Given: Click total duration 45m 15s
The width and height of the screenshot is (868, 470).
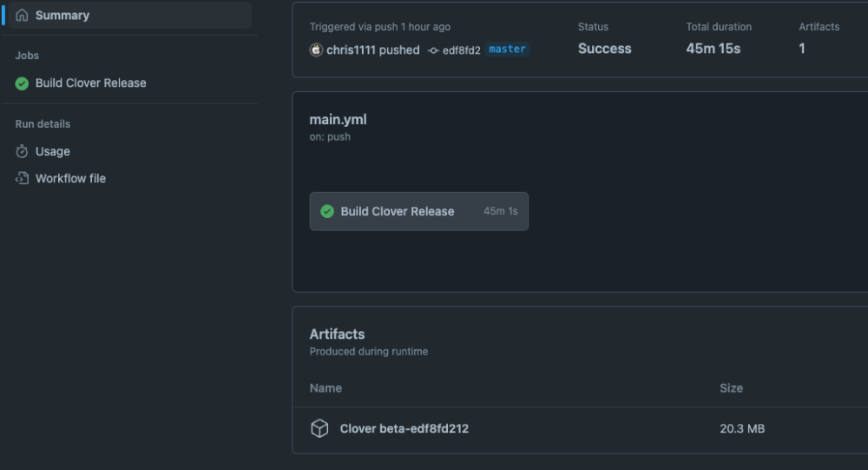Looking at the screenshot, I should [x=713, y=49].
